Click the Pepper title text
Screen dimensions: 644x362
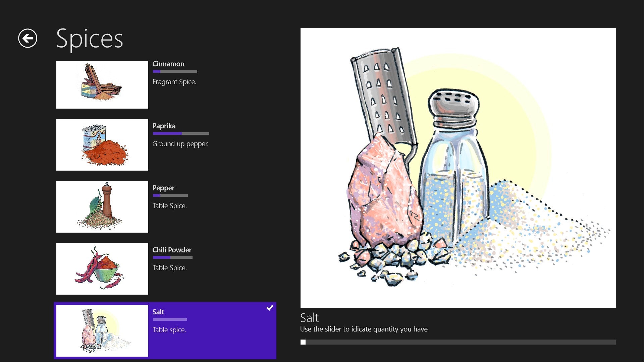click(163, 188)
